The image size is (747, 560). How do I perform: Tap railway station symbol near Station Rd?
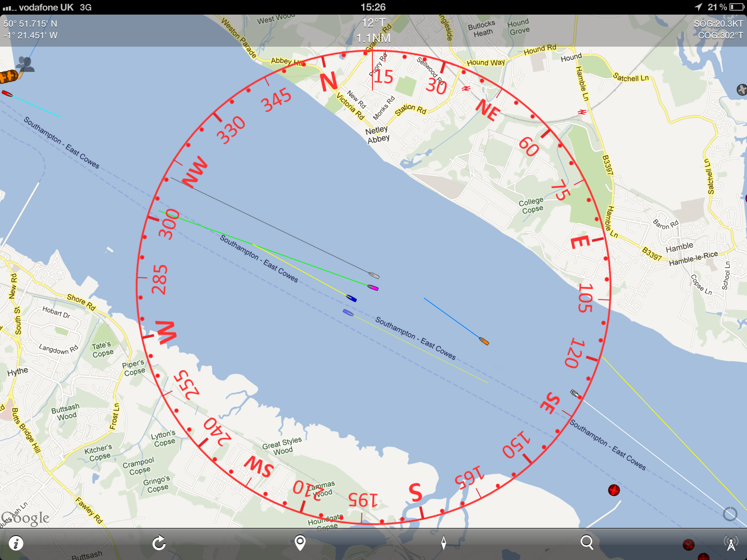pos(466,89)
